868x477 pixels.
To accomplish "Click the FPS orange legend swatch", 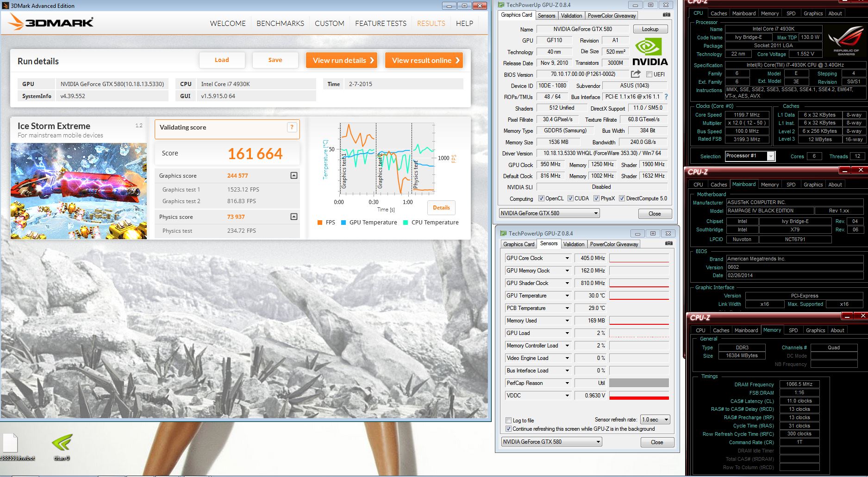I will coord(320,223).
